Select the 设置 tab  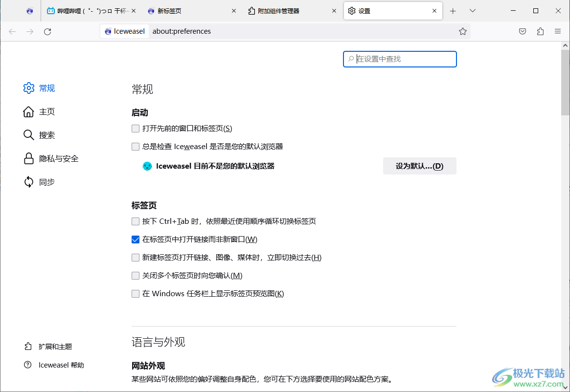[x=392, y=11]
